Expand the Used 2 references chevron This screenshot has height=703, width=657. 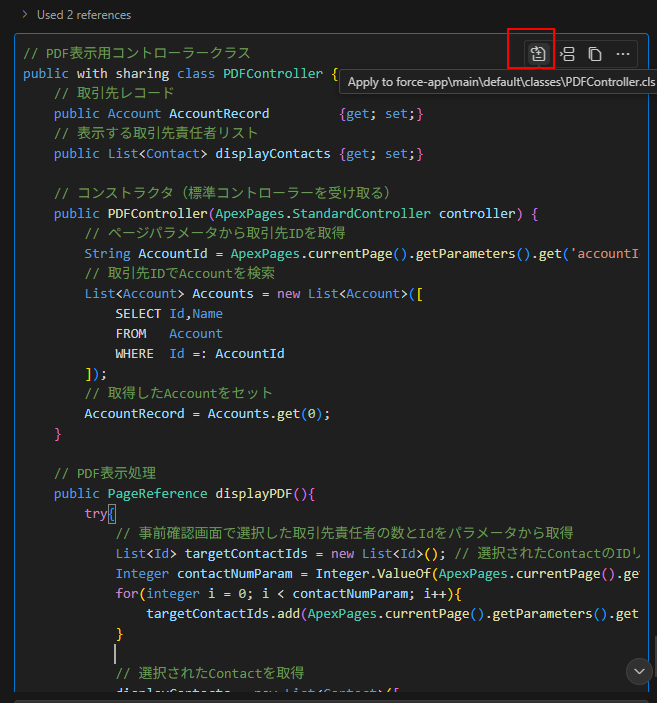(24, 15)
